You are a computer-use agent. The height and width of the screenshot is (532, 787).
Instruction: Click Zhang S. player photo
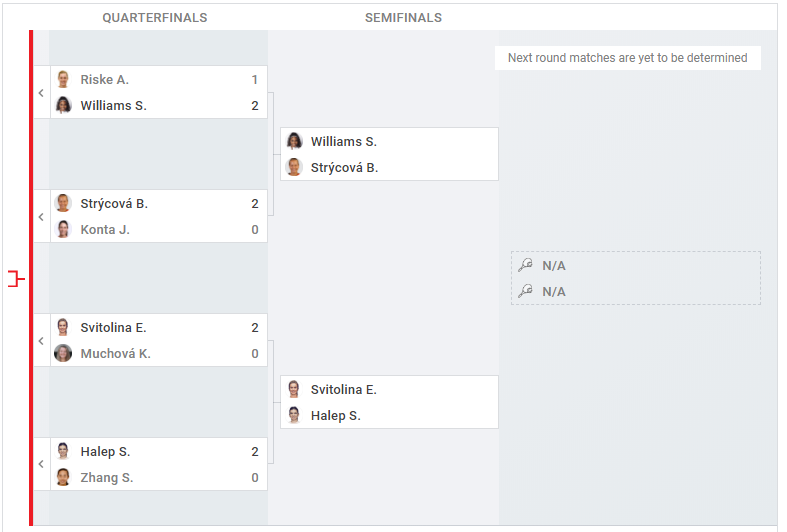[63, 477]
